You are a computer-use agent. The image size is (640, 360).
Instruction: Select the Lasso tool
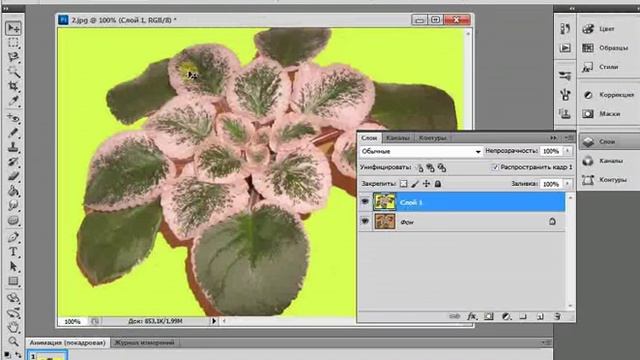pos(13,57)
